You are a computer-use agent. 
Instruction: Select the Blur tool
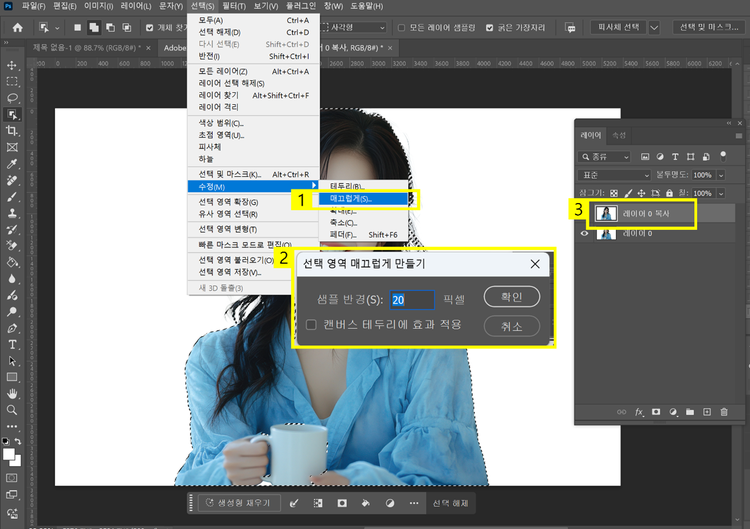click(x=12, y=279)
